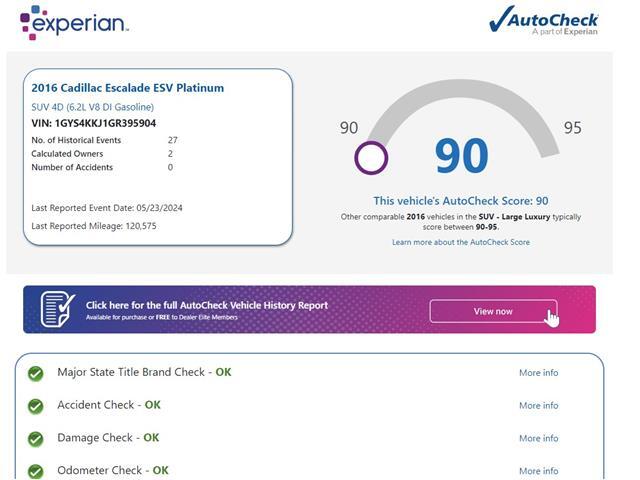Click Damage Check - OK text
The image size is (640, 480).
pyautogui.click(x=108, y=438)
